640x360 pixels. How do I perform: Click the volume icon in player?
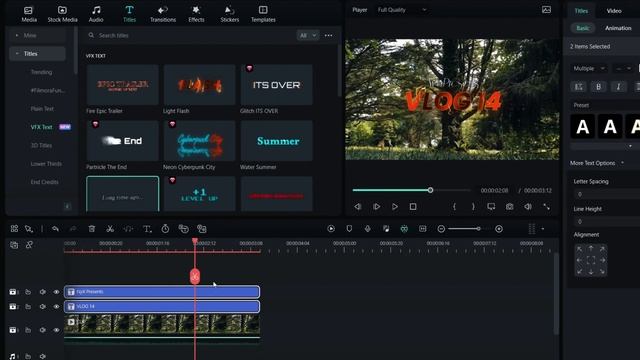pos(528,207)
